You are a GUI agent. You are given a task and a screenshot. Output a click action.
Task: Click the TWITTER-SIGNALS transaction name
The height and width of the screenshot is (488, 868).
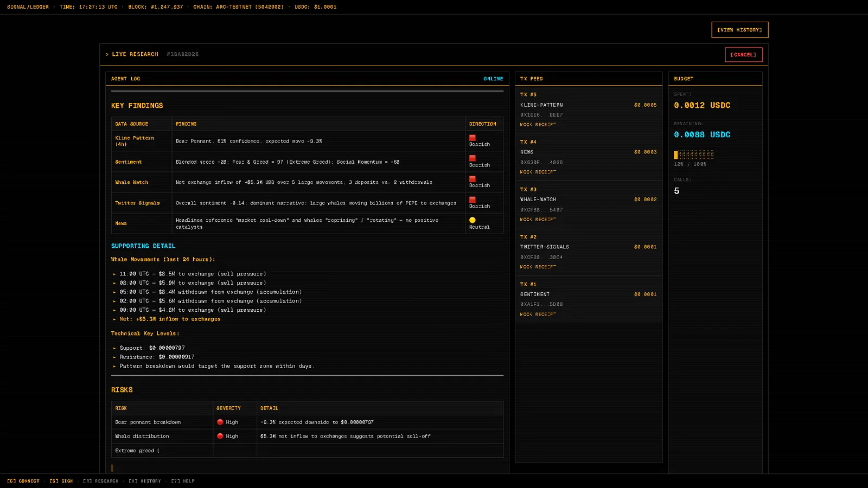pos(545,247)
